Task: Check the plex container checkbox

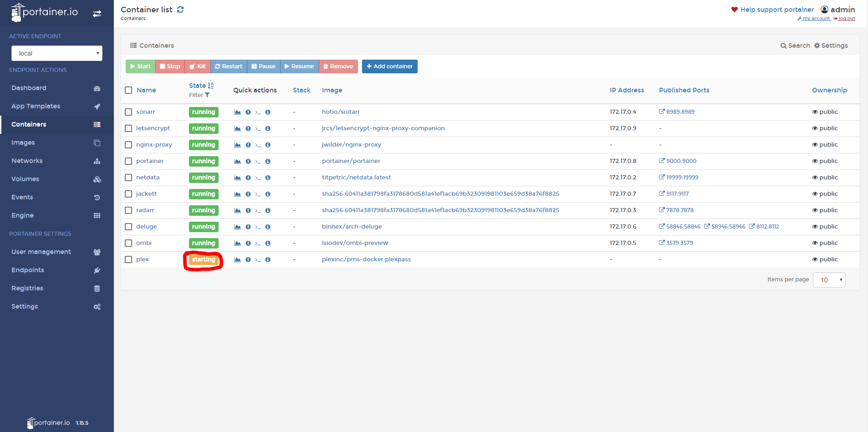Action: pos(128,259)
